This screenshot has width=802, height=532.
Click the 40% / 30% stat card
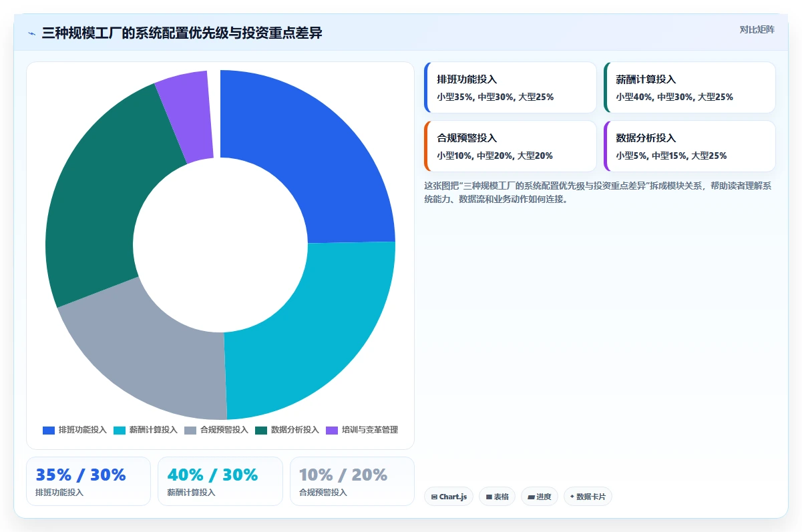220,481
